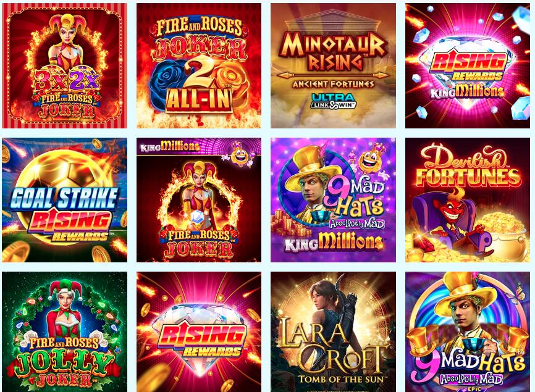Screen dimensions: 535x392
Task: Click the pot of gold on Devilish Fortunes
Action: pos(504,235)
